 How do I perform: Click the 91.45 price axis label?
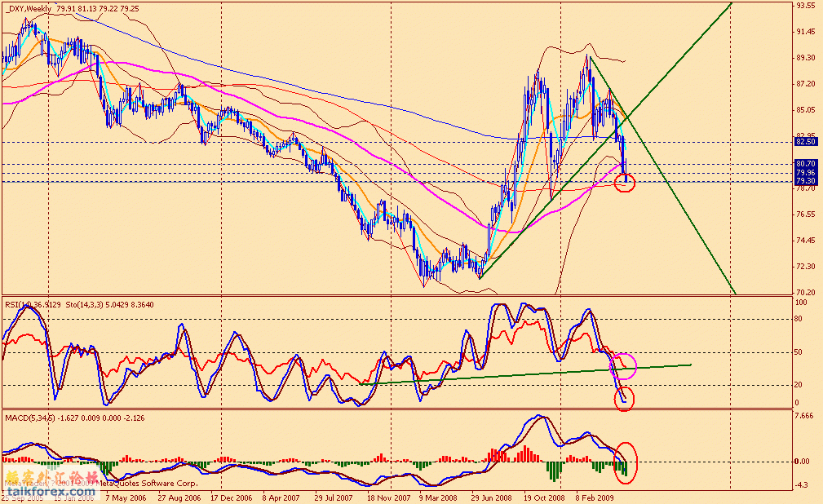click(x=806, y=32)
